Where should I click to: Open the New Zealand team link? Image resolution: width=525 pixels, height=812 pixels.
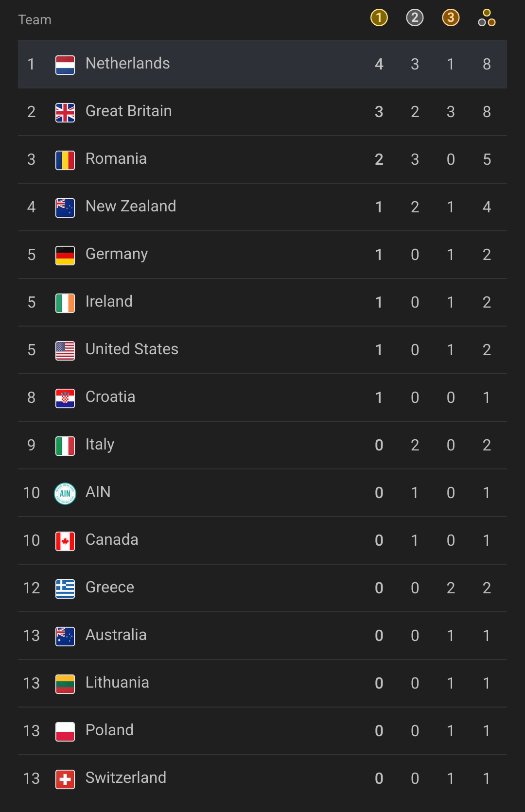click(131, 207)
